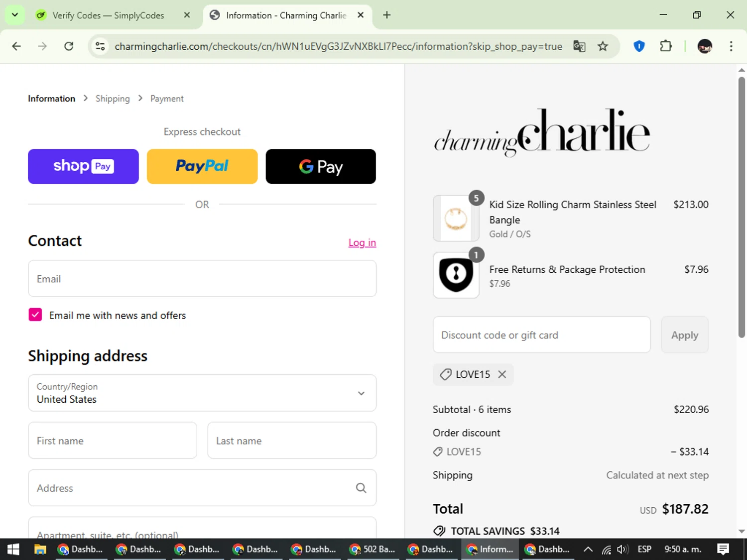Focus the Apartment, suite field
Image resolution: width=747 pixels, height=560 pixels.
[202, 528]
